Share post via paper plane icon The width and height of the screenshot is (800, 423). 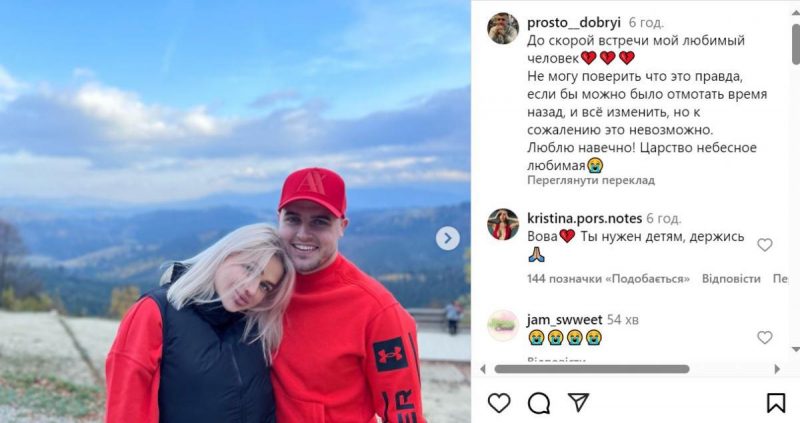coord(579,403)
